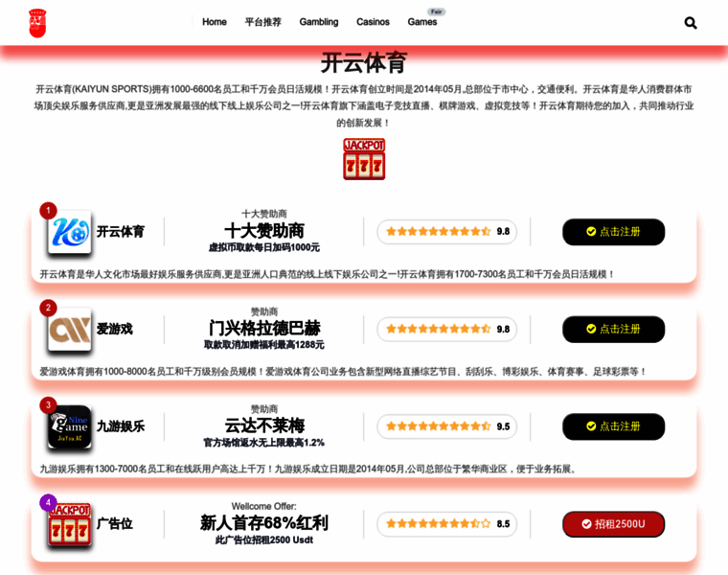Open the Casinos menu item
The image size is (728, 575).
pyautogui.click(x=373, y=22)
